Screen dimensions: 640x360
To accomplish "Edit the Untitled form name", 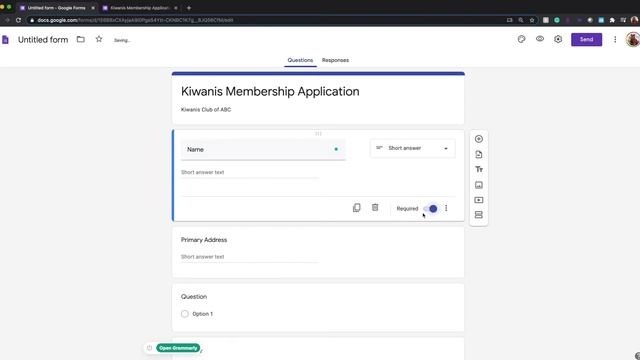I will coord(43,40).
